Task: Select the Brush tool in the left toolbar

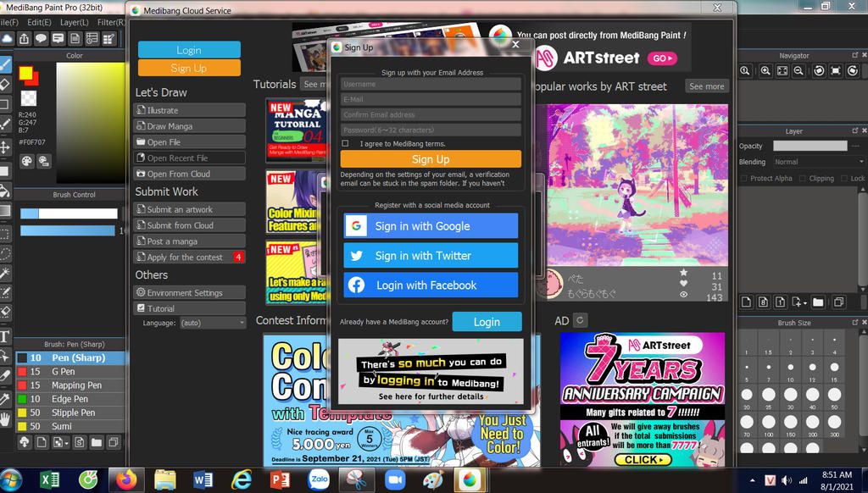Action: (x=4, y=64)
